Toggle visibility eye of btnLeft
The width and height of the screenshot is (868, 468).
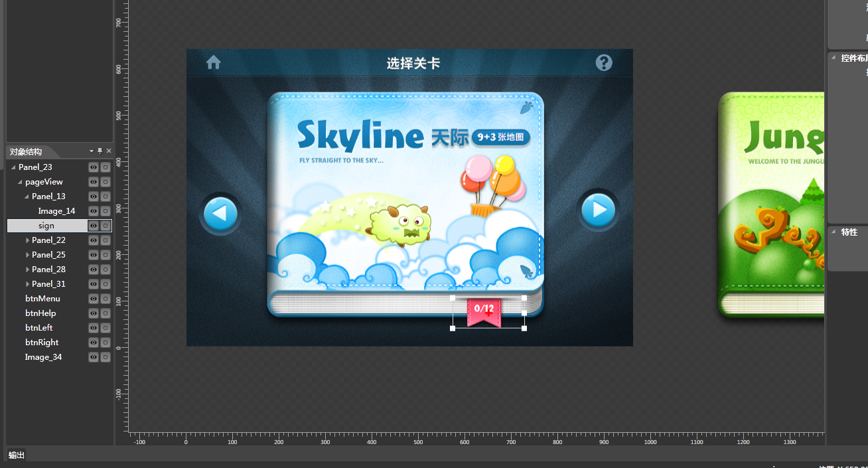[x=94, y=328]
